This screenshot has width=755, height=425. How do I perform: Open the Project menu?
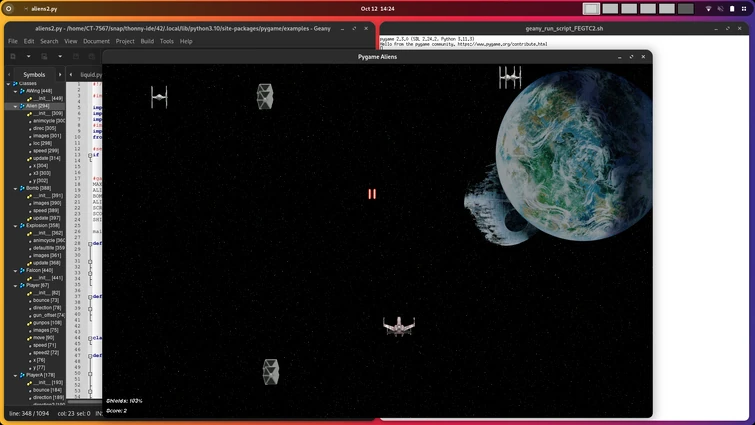point(125,41)
